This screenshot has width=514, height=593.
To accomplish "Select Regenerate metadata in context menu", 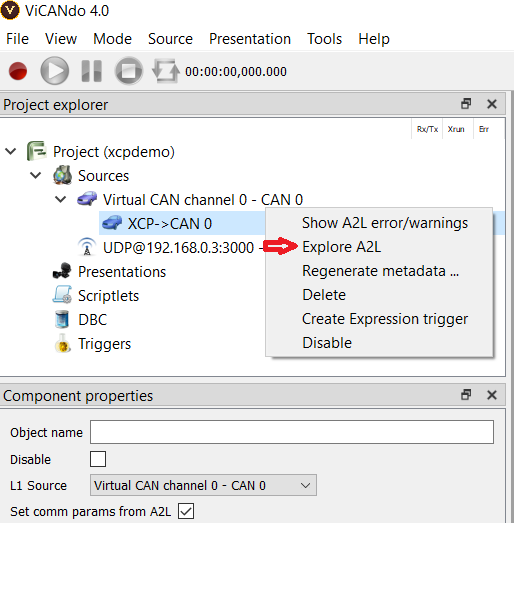I will pos(380,271).
